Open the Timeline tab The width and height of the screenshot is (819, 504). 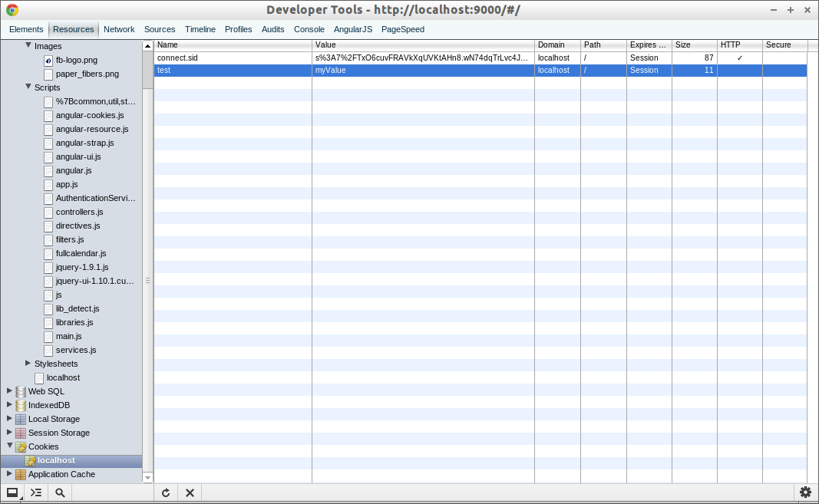tap(200, 29)
